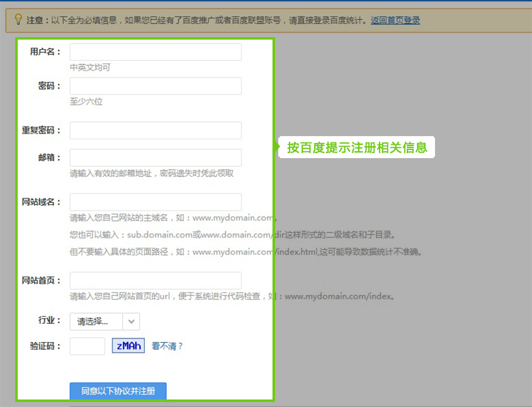The height and width of the screenshot is (407, 532).
Task: Click the lightbulb notice icon
Action: point(18,20)
